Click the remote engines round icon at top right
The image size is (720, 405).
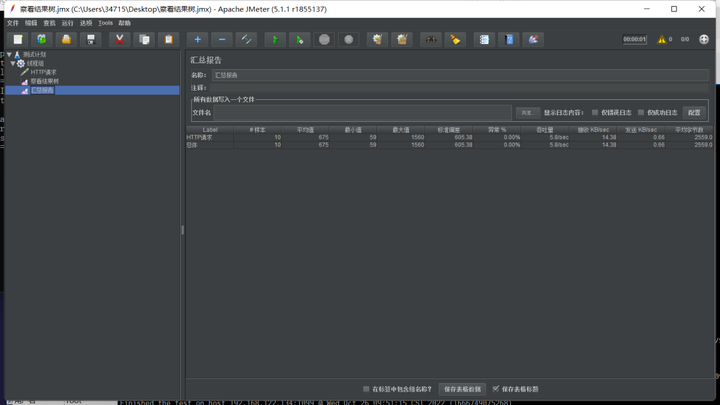(704, 39)
